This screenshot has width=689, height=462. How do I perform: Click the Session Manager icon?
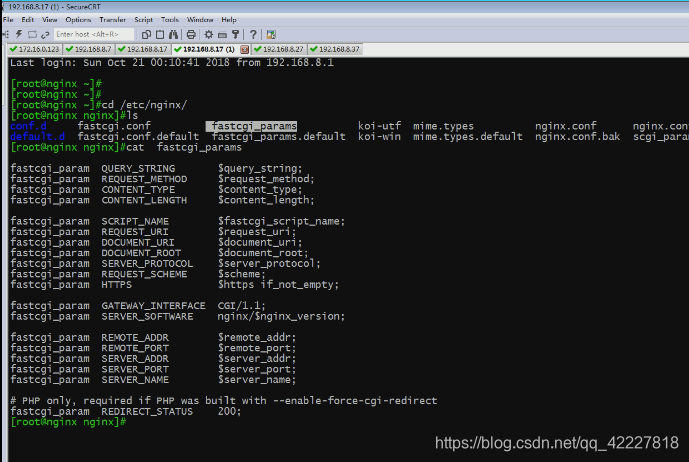click(x=6, y=34)
